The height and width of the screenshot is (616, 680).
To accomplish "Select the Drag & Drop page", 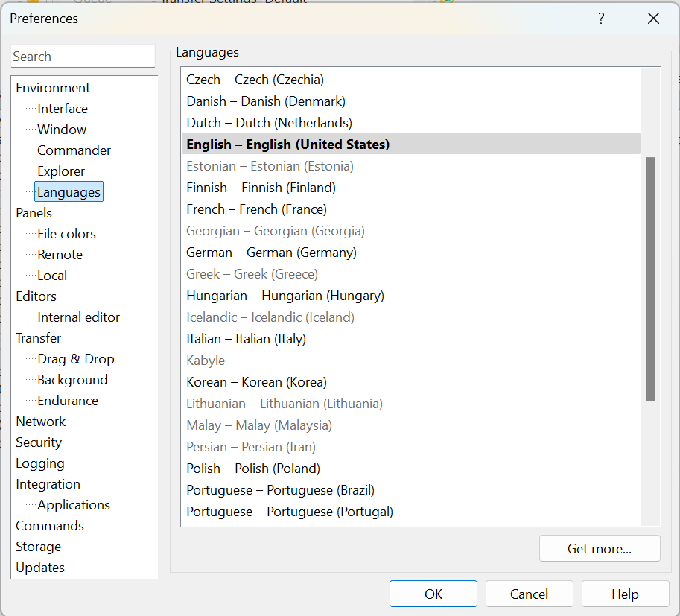I will coord(76,359).
